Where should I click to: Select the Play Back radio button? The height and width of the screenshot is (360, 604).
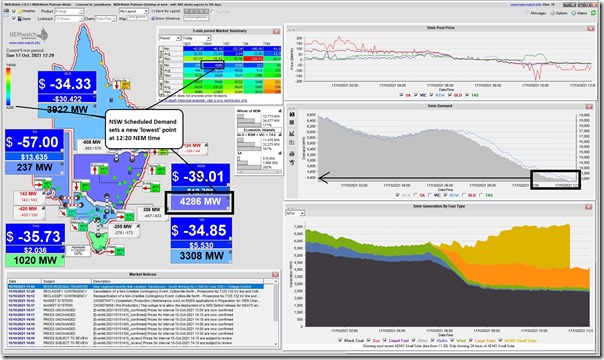pos(213,12)
